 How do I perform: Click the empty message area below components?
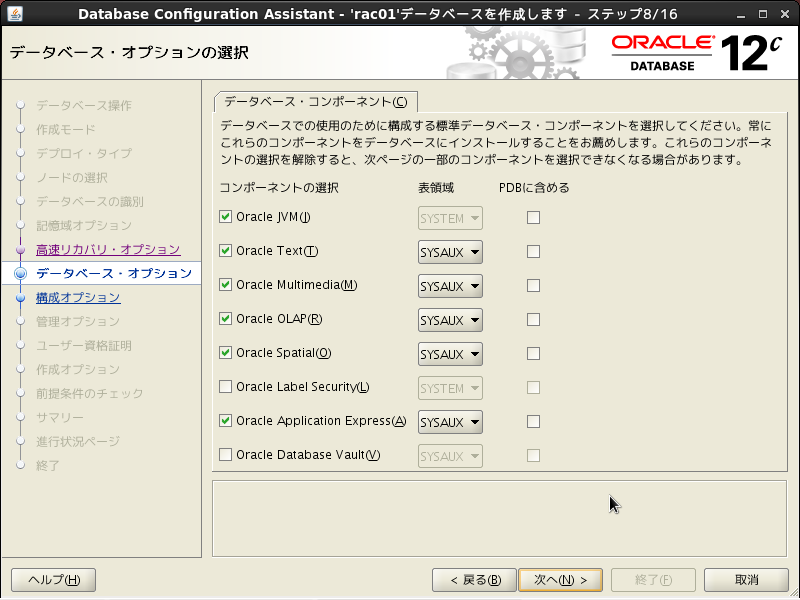499,518
